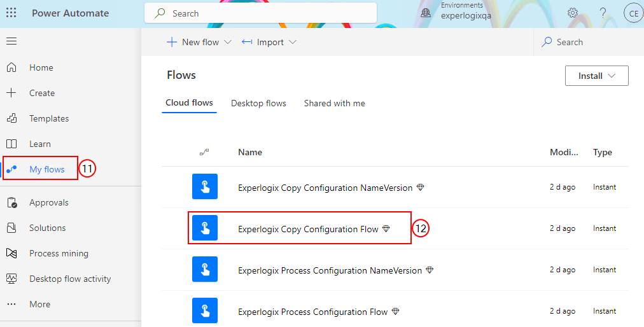Click the flow type column header icon
Viewport: 644px width, 327px height.
click(204, 153)
